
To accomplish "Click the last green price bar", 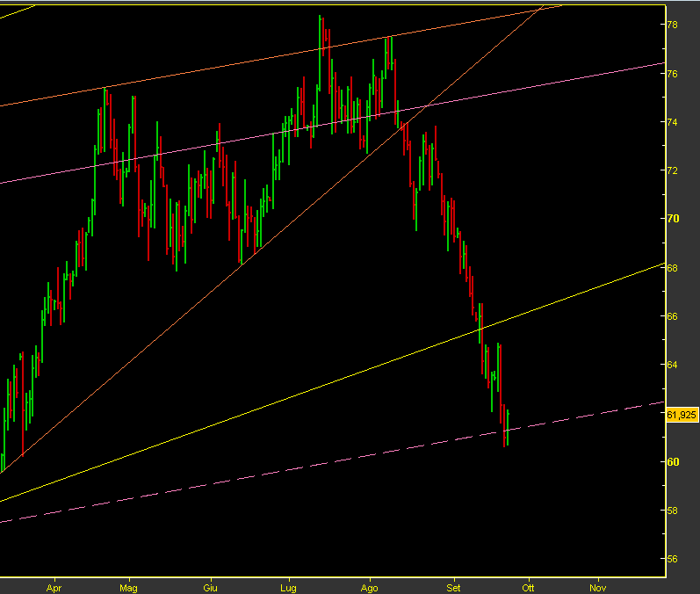I will 508,427.
